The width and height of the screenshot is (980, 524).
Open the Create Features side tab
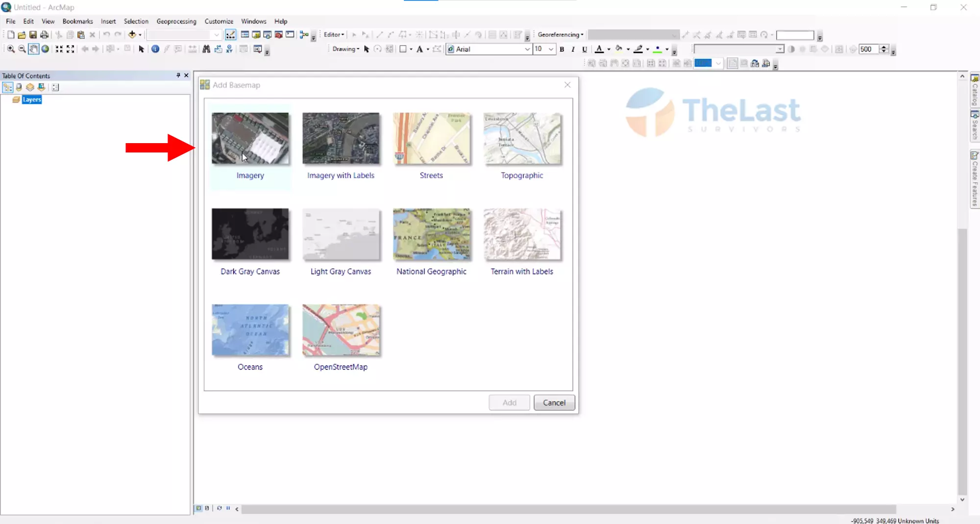tap(975, 179)
